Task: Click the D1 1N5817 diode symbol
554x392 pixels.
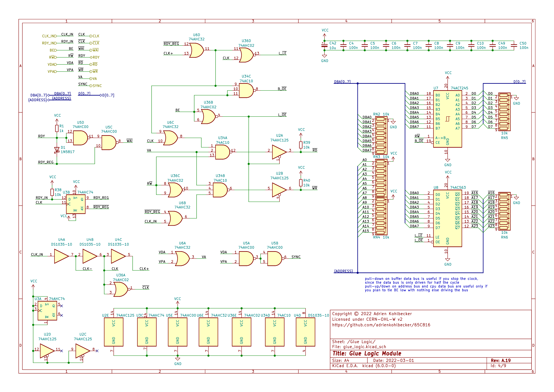Action: (57, 150)
